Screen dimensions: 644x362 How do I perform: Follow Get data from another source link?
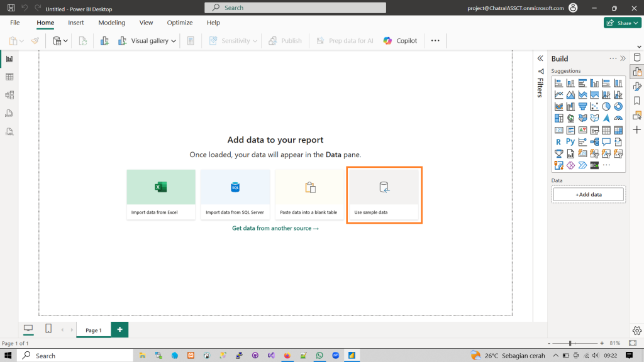tap(275, 228)
